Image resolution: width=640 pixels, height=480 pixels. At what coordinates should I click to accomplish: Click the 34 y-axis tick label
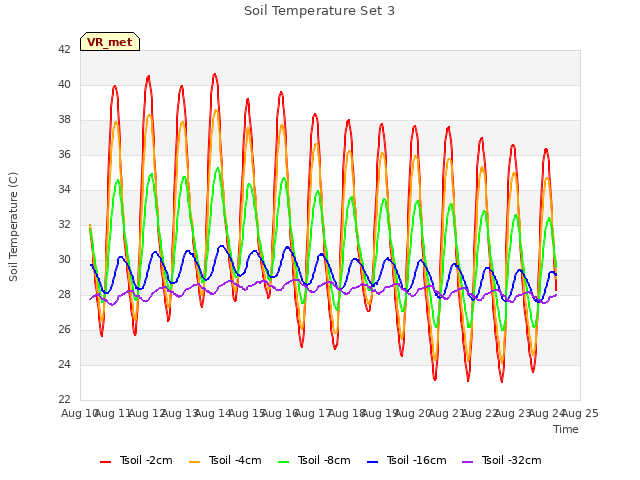(64, 189)
